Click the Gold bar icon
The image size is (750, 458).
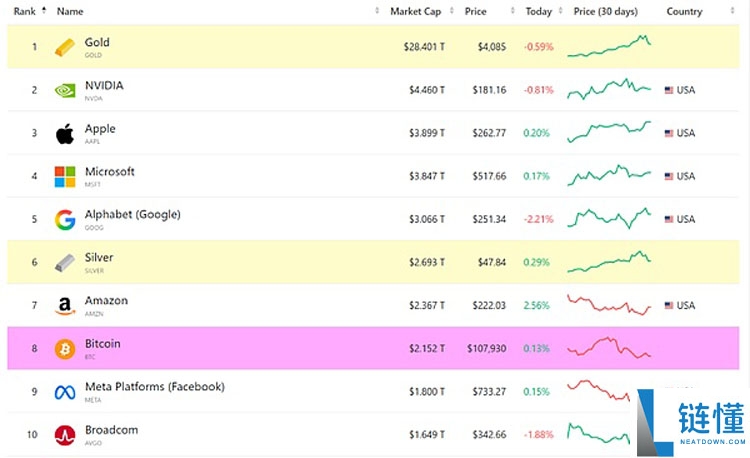(65, 47)
